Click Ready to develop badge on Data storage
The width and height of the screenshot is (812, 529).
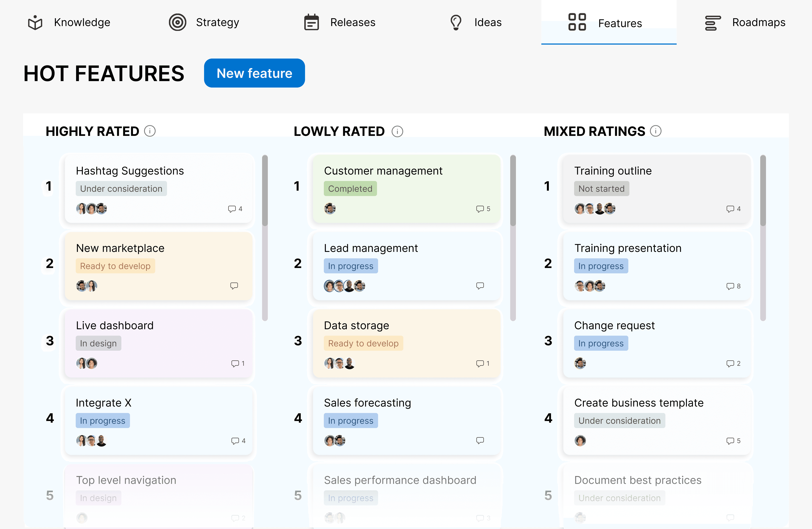pos(363,343)
